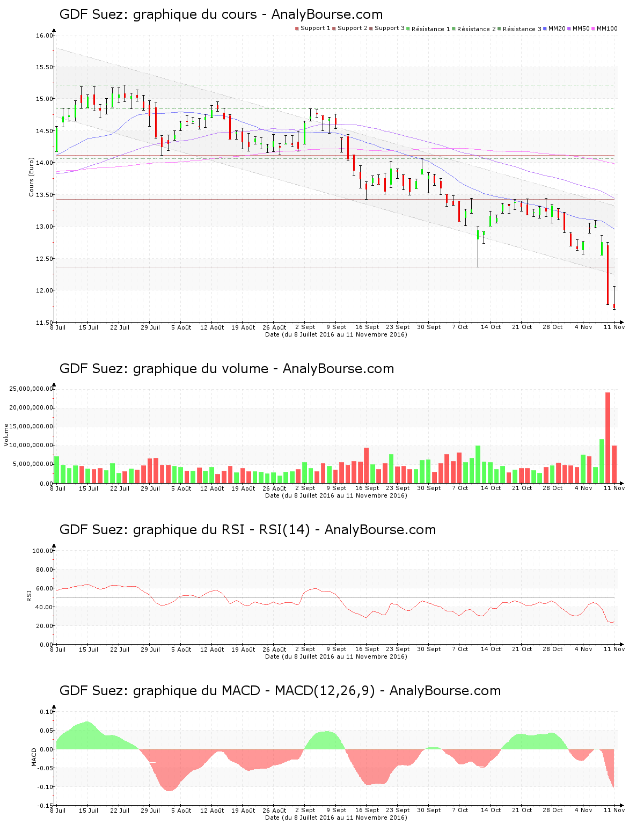Click the '15 Juil' date on the volume chart

tap(89, 488)
